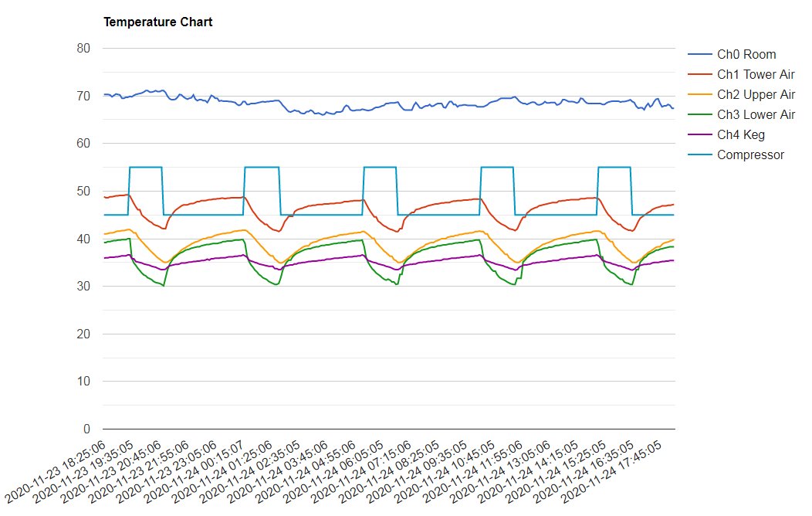Select the Compressor legend label
Viewport: 812px width, 516px height.
750,155
